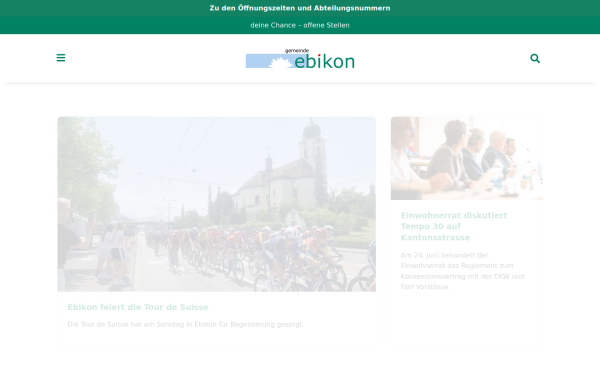
Task: Open the Tour de Suisse cycling photo
Action: [x=217, y=204]
